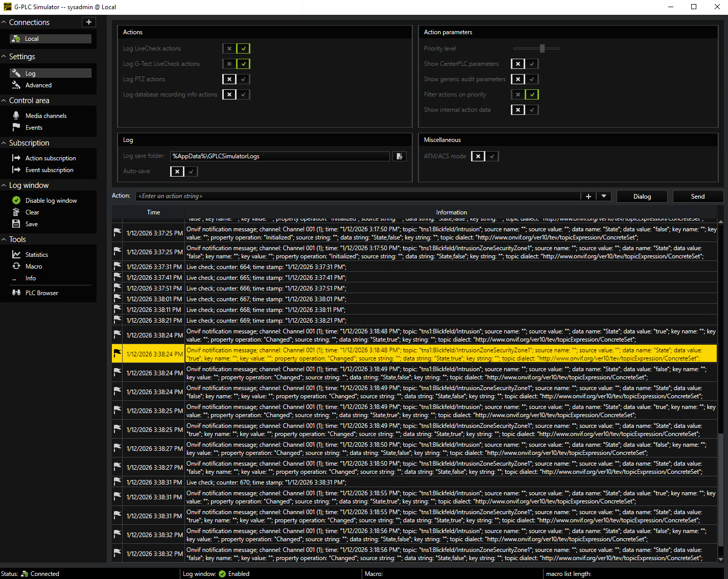The height and width of the screenshot is (579, 728).
Task: Enable Log PTZ actions checkmark
Action: tap(243, 79)
